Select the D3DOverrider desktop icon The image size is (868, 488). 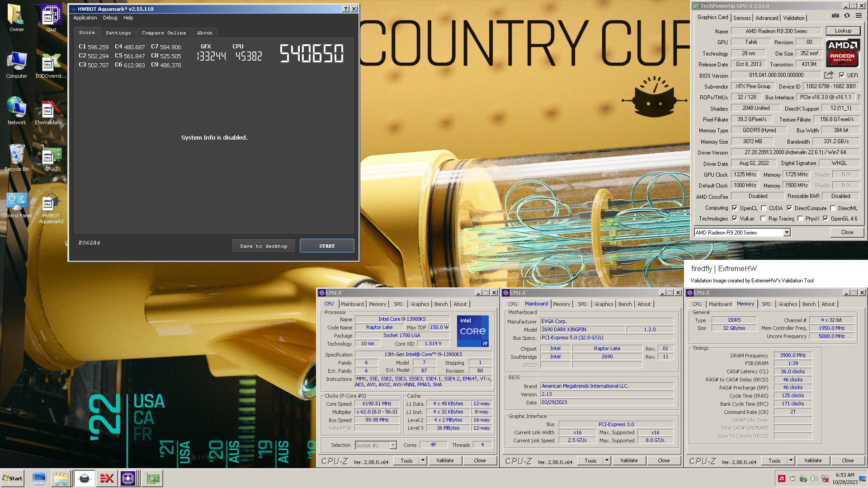pyautogui.click(x=51, y=65)
